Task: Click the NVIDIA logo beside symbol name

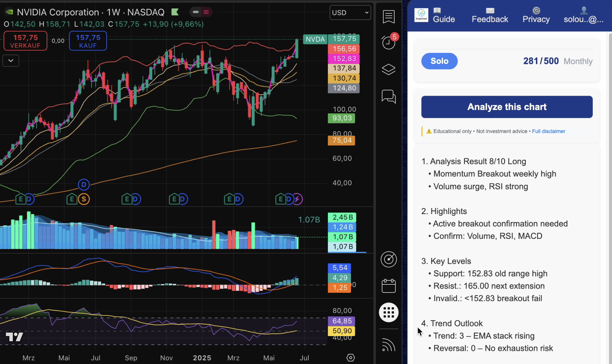Action: pyautogui.click(x=9, y=12)
